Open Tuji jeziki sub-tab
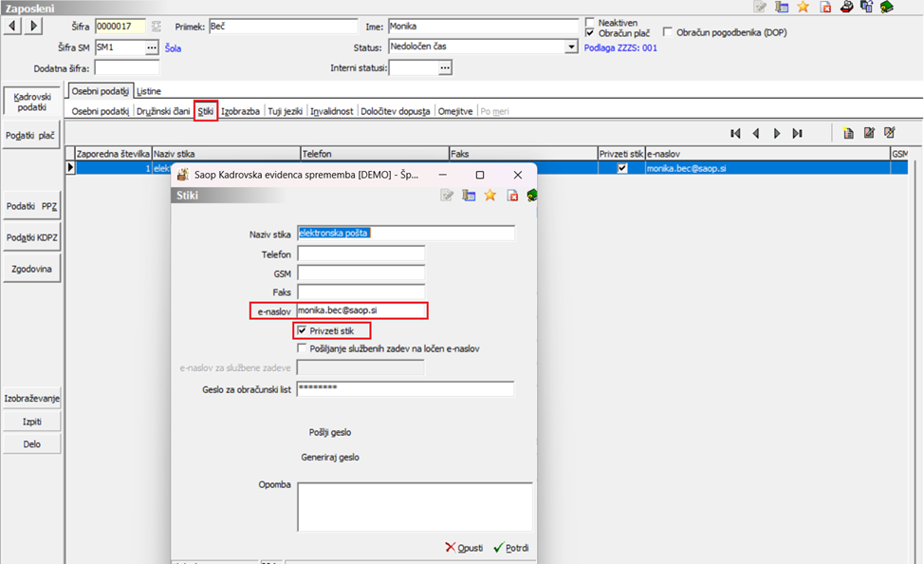The height and width of the screenshot is (564, 924). click(286, 111)
